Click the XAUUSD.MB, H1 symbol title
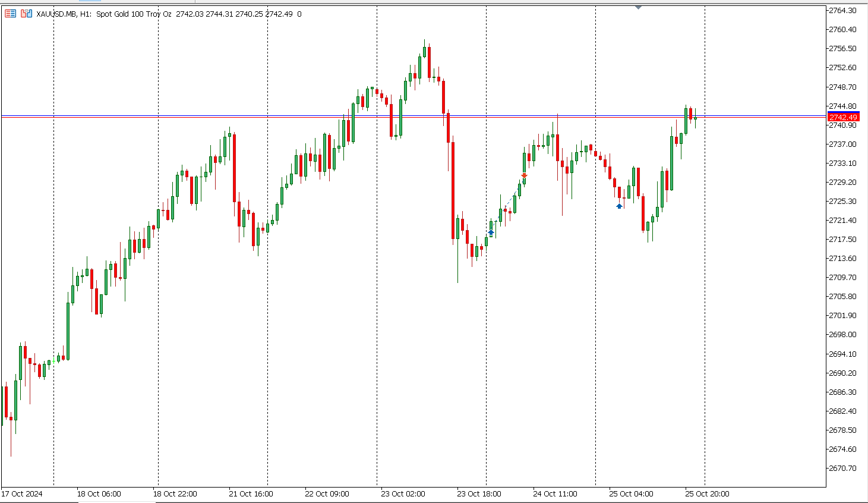 [64, 14]
